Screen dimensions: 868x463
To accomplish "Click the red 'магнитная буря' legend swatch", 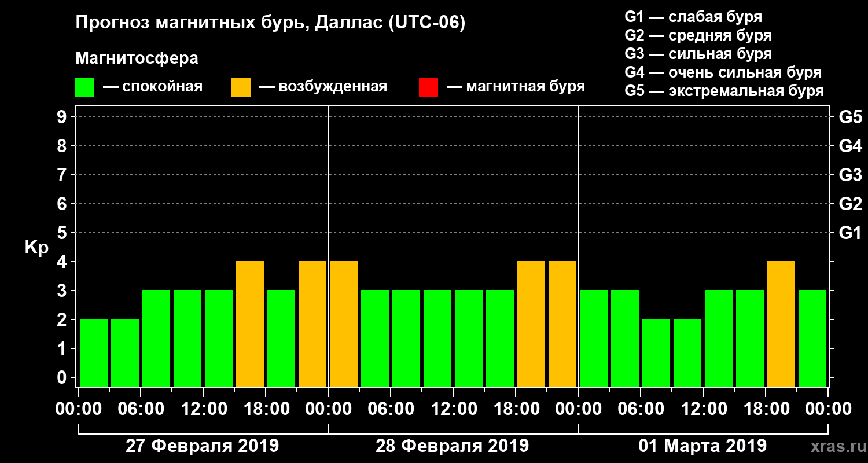I will point(428,87).
